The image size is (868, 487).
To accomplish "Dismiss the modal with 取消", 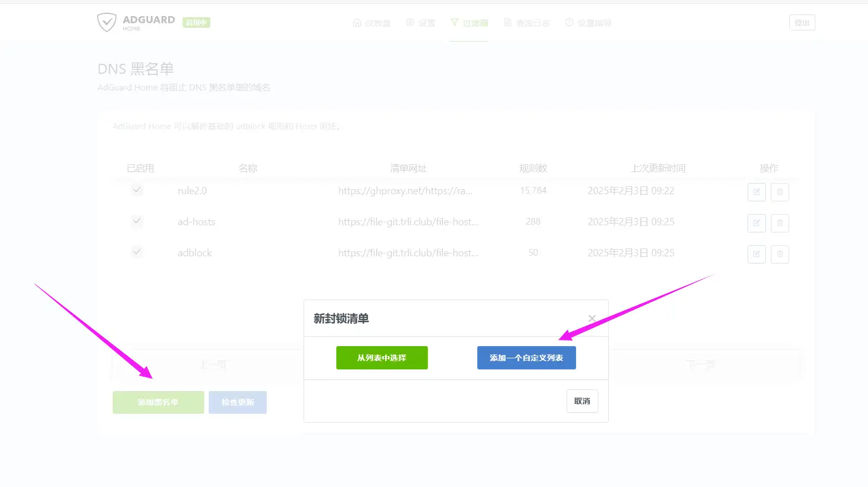I will coord(582,400).
